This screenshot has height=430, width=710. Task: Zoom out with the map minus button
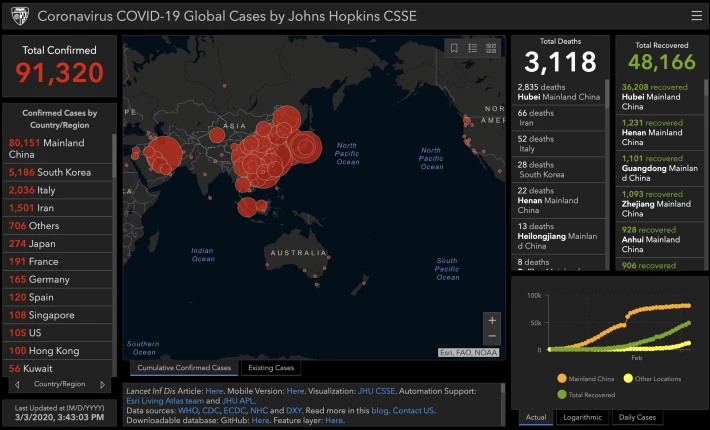click(492, 336)
